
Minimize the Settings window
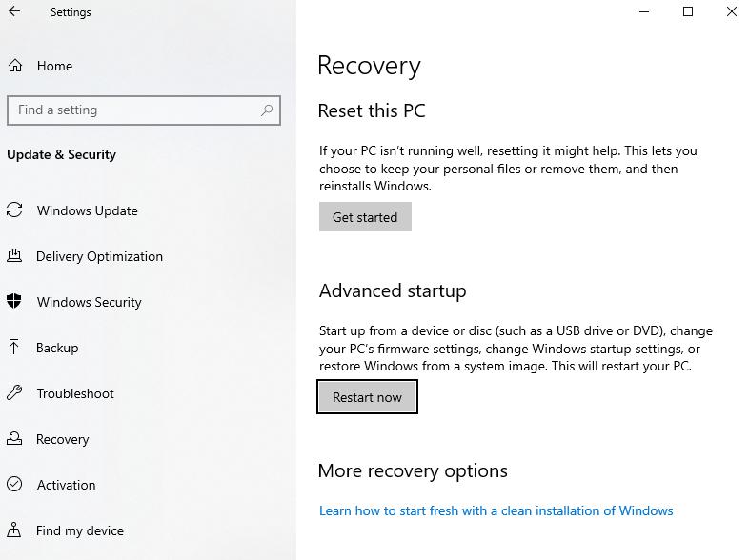click(644, 11)
